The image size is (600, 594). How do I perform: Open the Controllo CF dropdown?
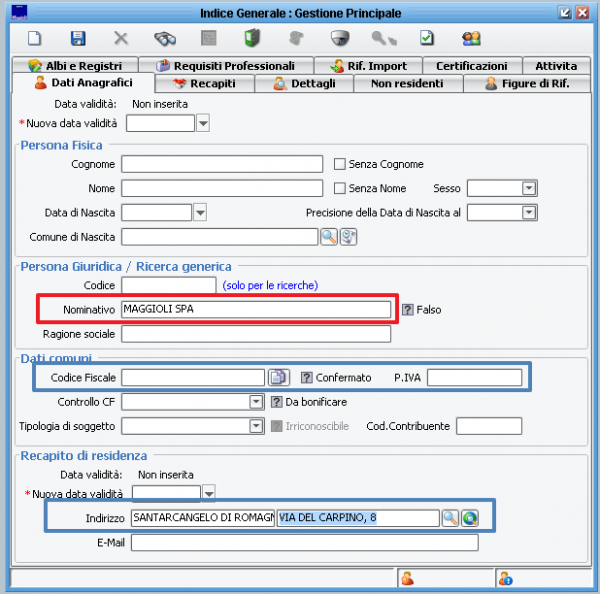click(256, 402)
